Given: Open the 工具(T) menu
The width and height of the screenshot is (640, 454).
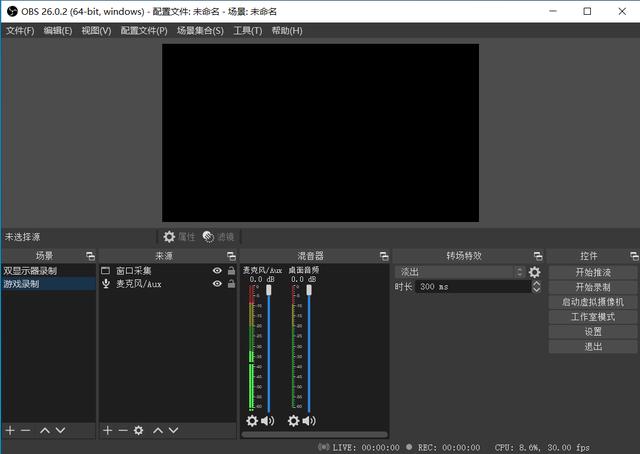Looking at the screenshot, I should point(247,31).
